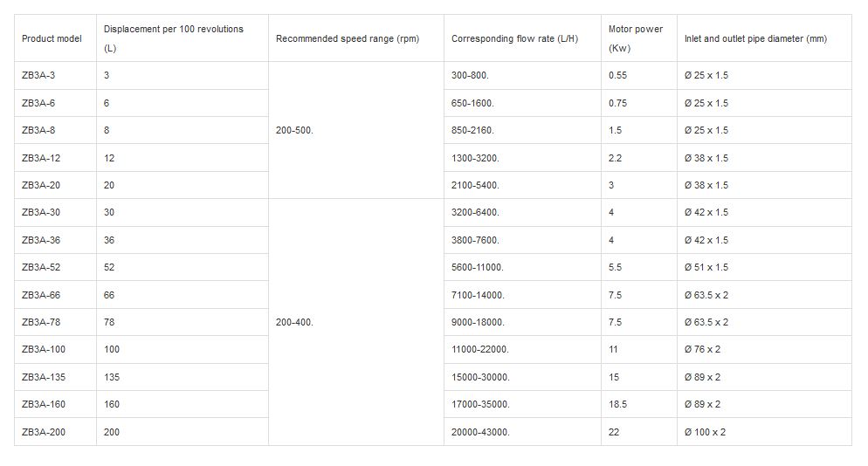This screenshot has height=466, width=868.
Task: Click the 200-500 speed range cell
Action: pyautogui.click(x=294, y=130)
